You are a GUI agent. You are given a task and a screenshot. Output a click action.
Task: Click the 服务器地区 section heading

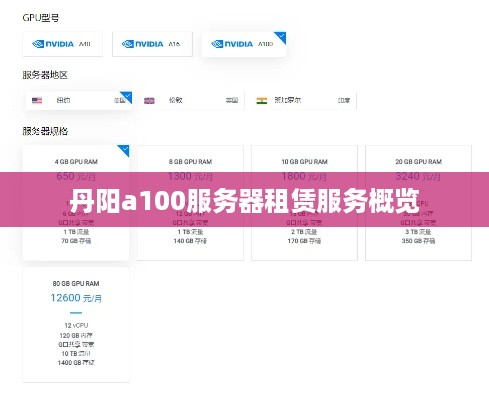click(x=45, y=75)
